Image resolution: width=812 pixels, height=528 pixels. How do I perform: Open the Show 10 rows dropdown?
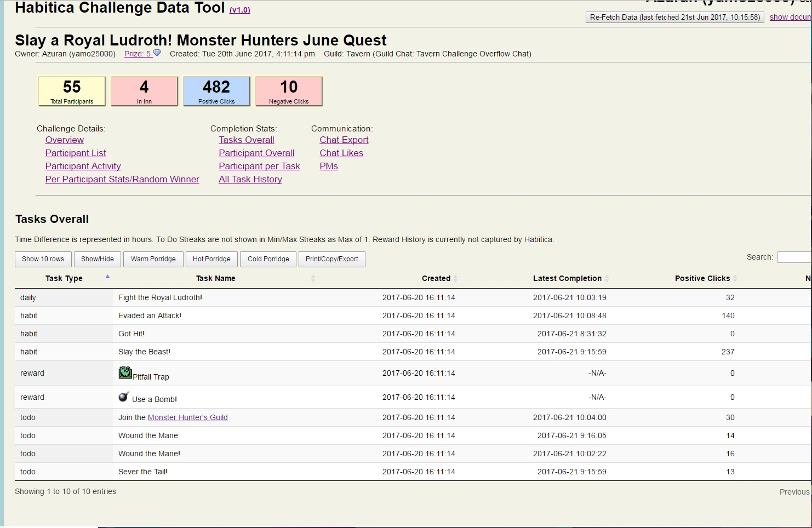(x=43, y=259)
